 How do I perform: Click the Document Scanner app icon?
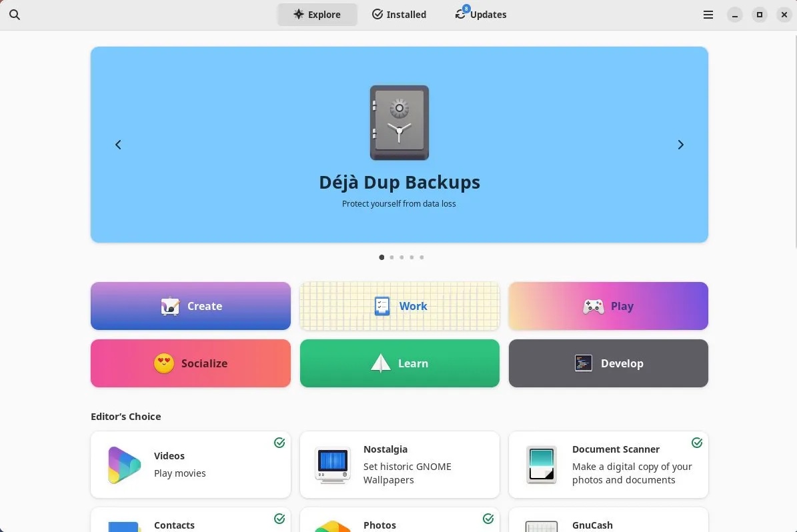pyautogui.click(x=541, y=465)
